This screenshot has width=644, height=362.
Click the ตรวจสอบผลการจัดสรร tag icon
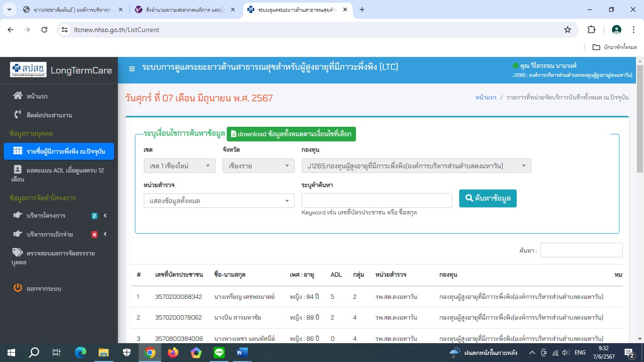pos(17,253)
